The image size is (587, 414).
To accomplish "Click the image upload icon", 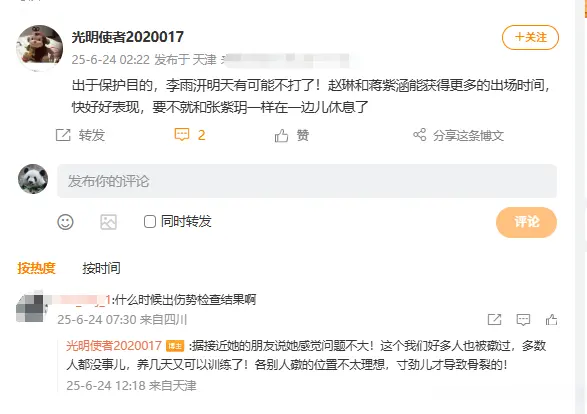I will [109, 222].
